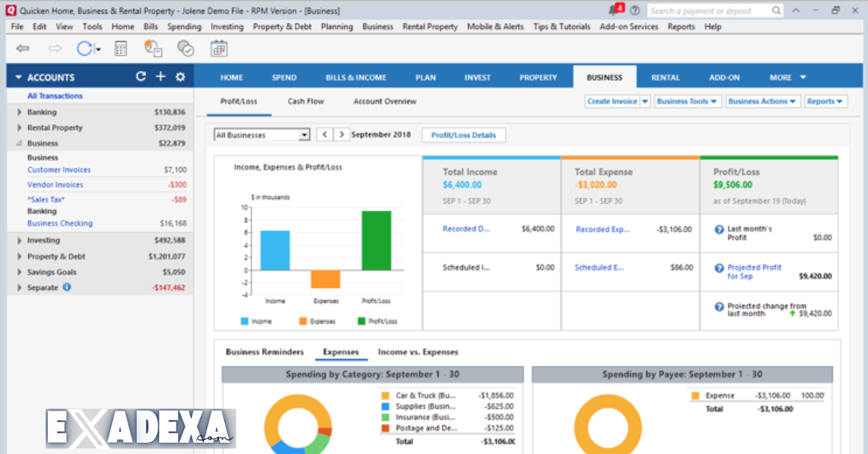Image resolution: width=868 pixels, height=454 pixels.
Task: Open the Business Tools dropdown
Action: point(687,101)
